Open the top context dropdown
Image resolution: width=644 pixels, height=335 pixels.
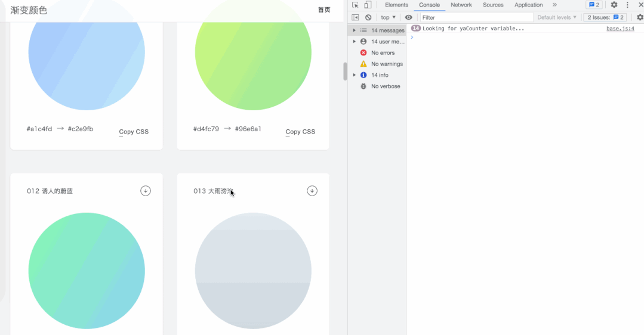click(388, 17)
